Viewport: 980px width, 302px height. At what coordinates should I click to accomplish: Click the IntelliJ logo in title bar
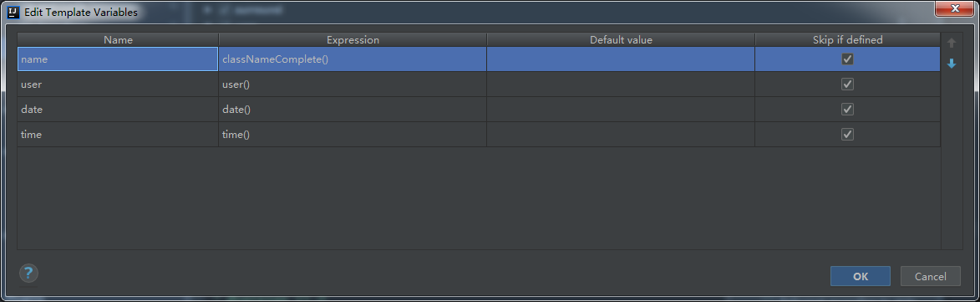(x=13, y=11)
